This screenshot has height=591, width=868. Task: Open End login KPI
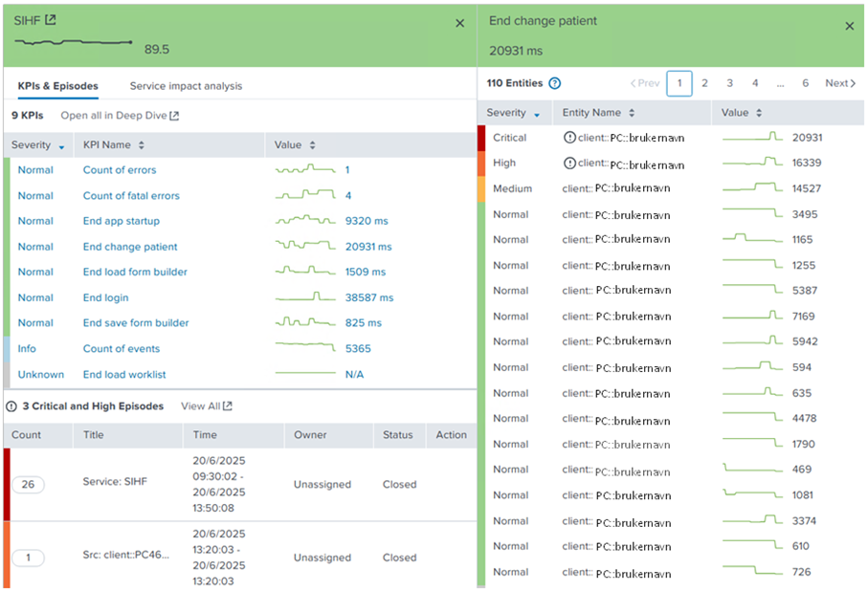pos(105,297)
